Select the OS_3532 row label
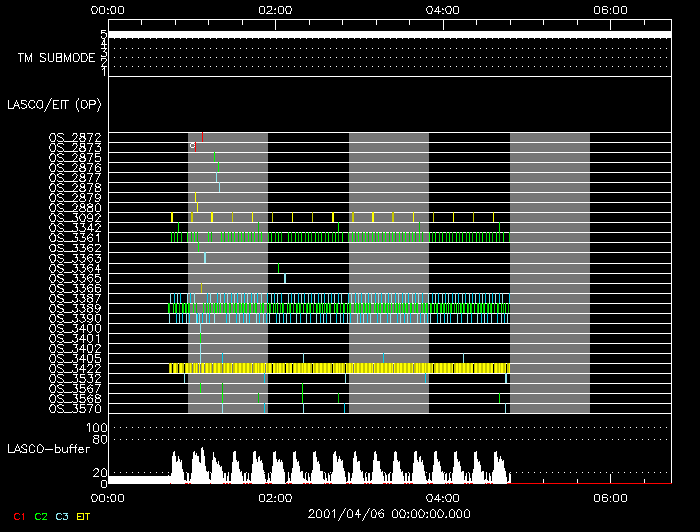 click(x=75, y=378)
